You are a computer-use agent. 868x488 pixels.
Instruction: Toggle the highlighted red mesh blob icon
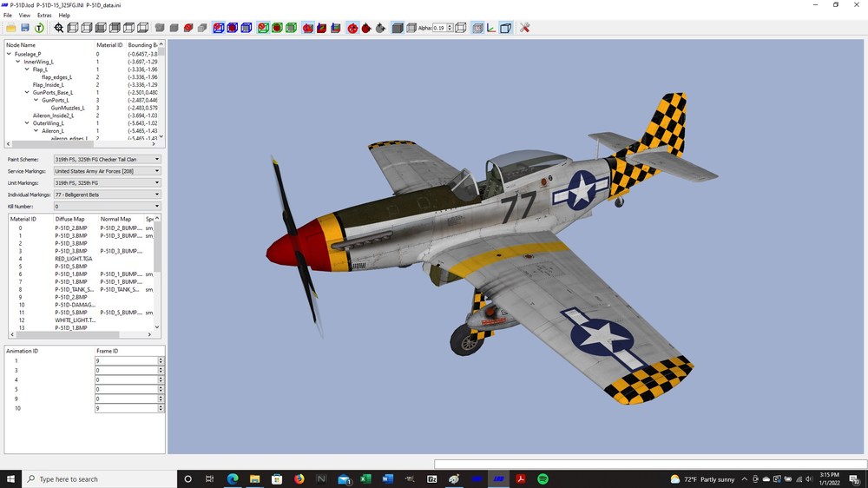[308, 28]
